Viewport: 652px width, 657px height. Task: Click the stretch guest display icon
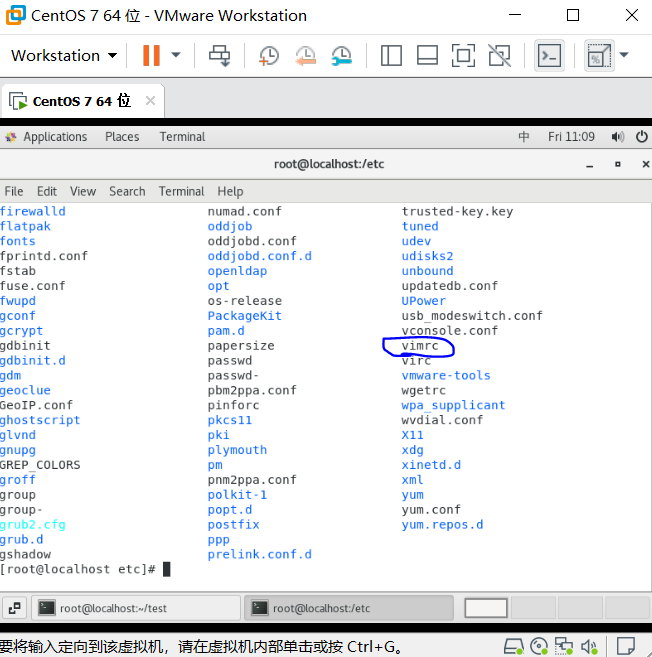pos(599,56)
